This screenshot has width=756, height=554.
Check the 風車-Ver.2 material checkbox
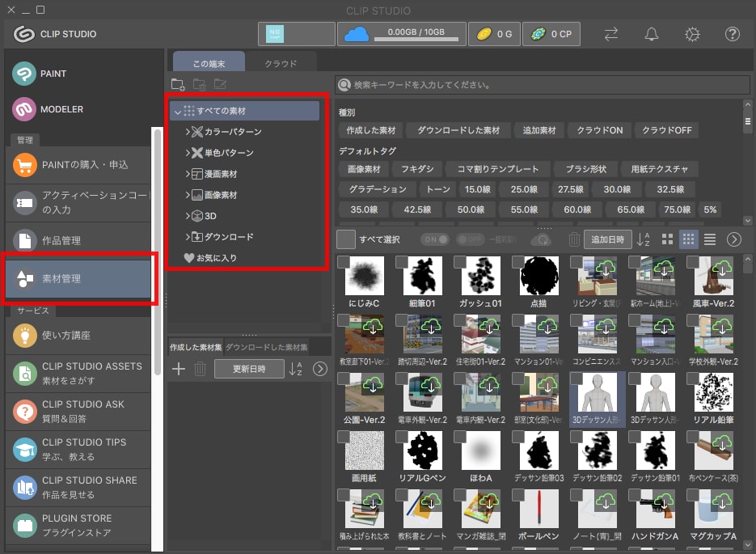tap(693, 262)
